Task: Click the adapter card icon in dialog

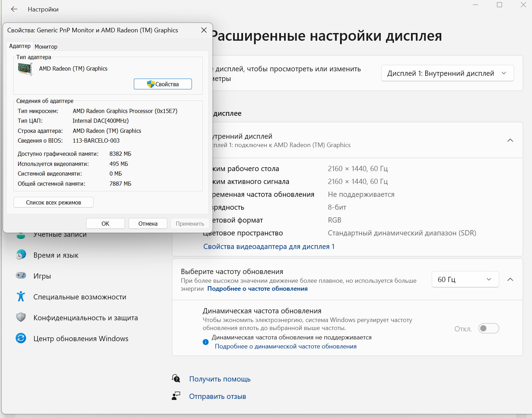Action: pyautogui.click(x=25, y=69)
